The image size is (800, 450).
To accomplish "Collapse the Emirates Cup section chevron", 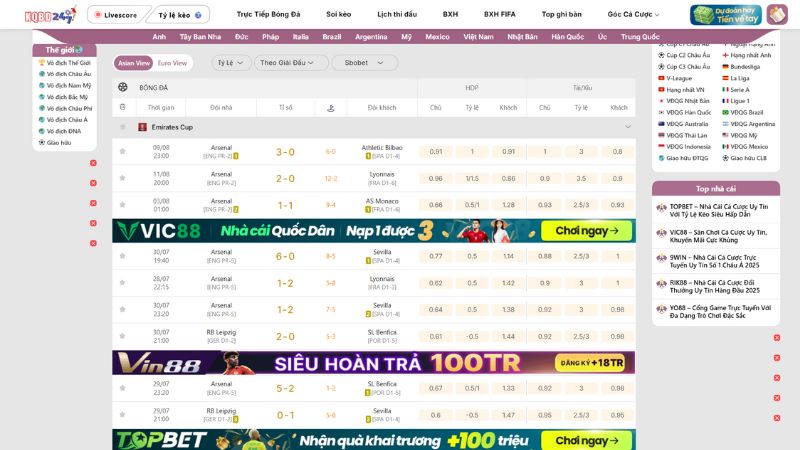I will click(x=627, y=127).
